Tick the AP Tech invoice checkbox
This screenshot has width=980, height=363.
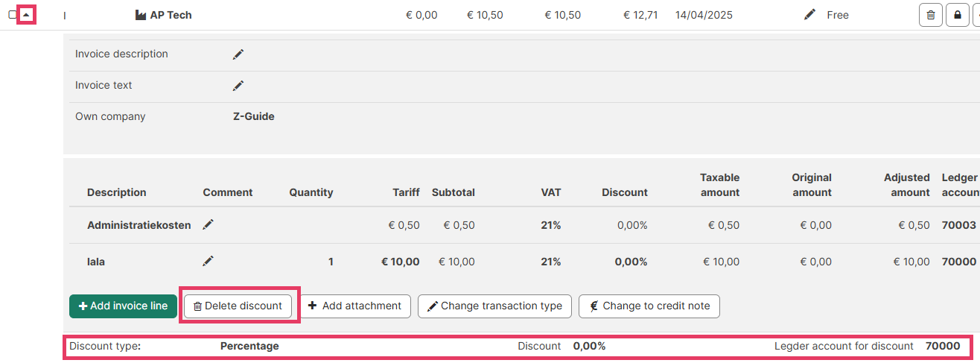tap(13, 15)
